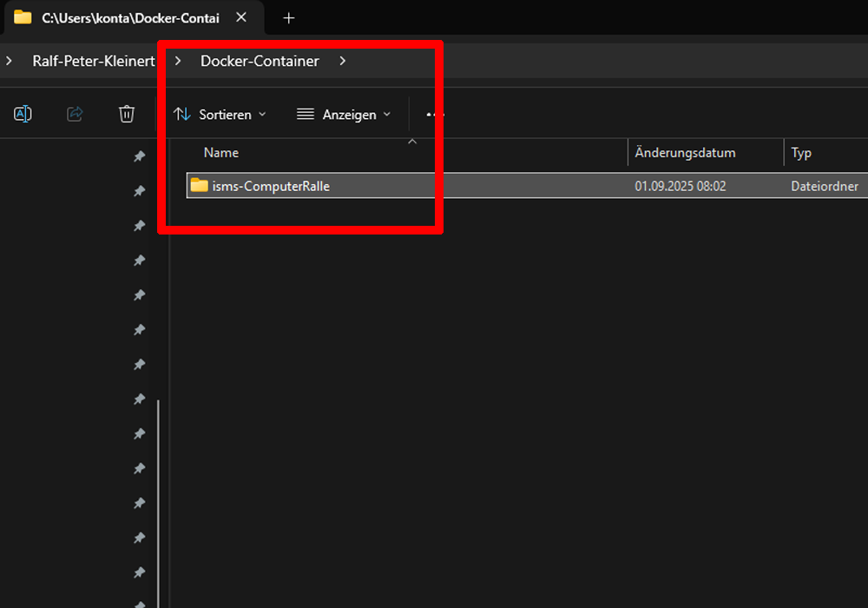Click the sort arrows icon beside Sortieren
The width and height of the screenshot is (868, 608).
tap(182, 114)
